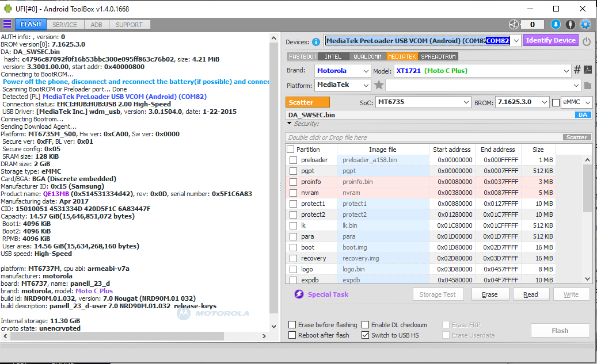Screen dimensions: 597x364
Task: Click the power icon next to Identify Device
Action: (x=586, y=41)
